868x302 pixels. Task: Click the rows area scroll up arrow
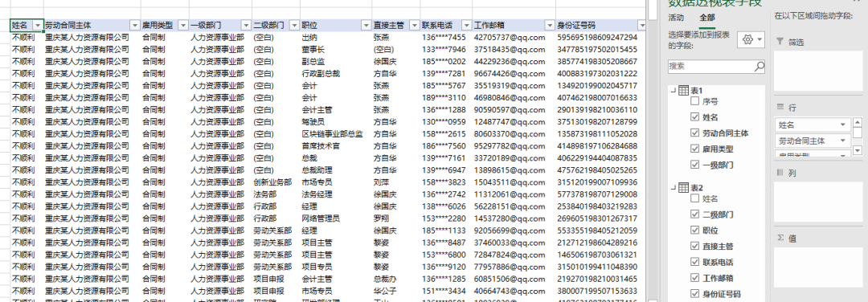point(858,122)
